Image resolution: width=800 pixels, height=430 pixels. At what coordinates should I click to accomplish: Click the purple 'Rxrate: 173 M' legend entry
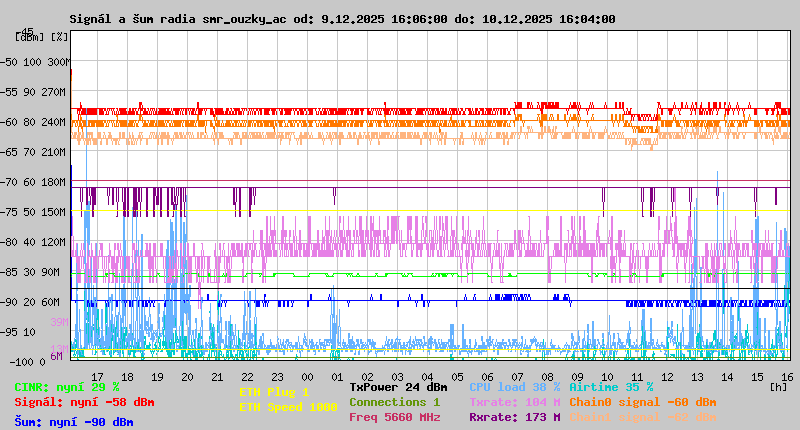coord(514,417)
